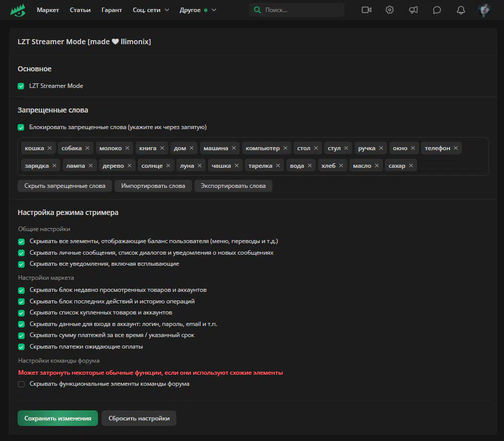Open the chat messages bubble icon
Image resolution: width=504 pixels, height=441 pixels.
point(437,10)
